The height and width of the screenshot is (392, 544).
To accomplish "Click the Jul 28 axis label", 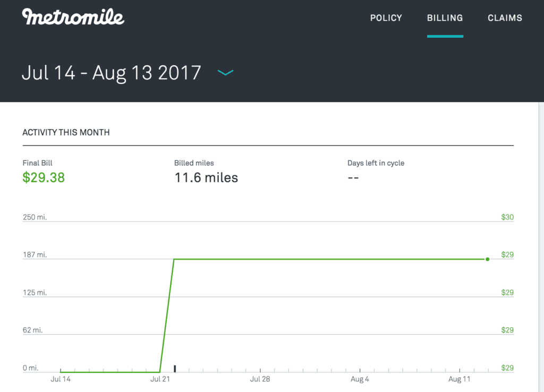I will click(260, 379).
